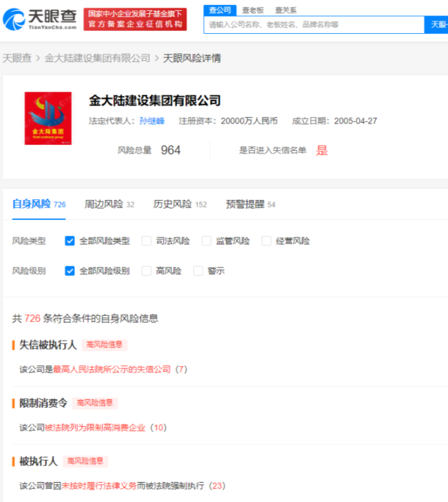Click the 限制消费令 section heading
Image resolution: width=448 pixels, height=502 pixels.
coord(43,403)
